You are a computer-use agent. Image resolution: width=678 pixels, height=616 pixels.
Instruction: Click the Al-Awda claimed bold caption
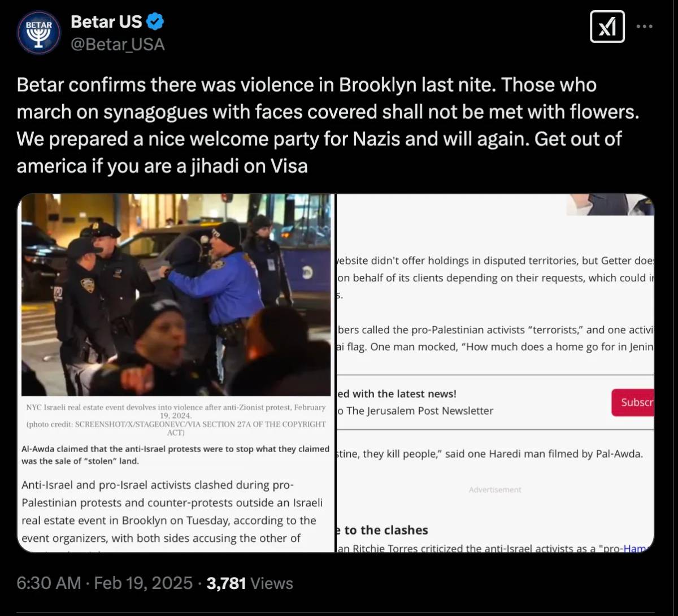[175, 455]
